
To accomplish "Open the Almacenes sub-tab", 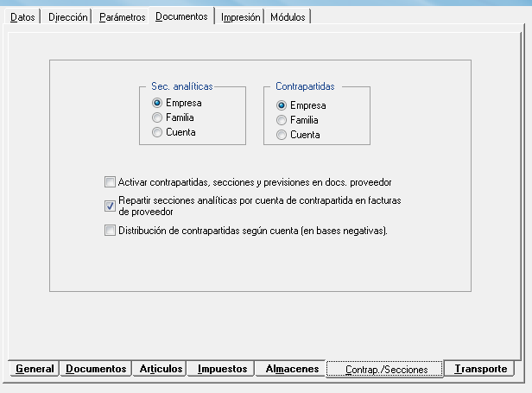I will 292,369.
